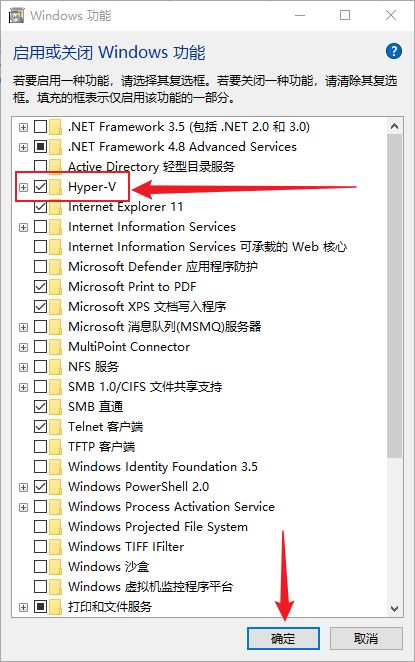Click the folder icon beside Microsoft Print to PDF
The image size is (415, 662).
[55, 287]
